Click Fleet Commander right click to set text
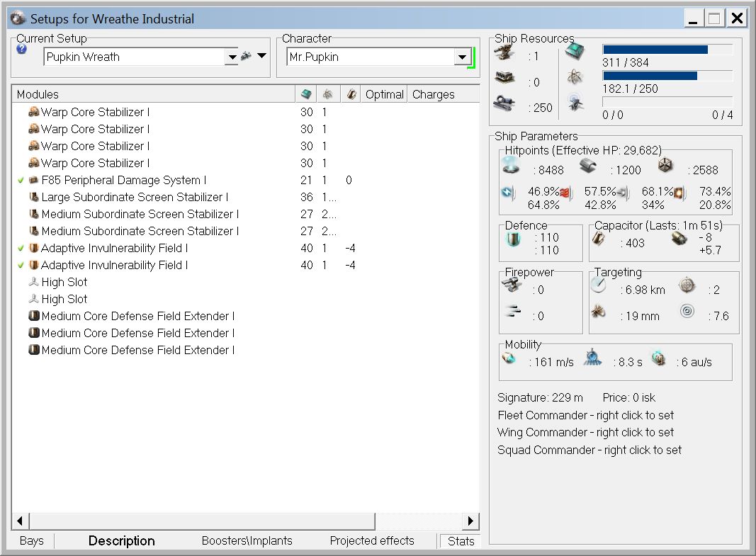The width and height of the screenshot is (756, 556). (585, 416)
